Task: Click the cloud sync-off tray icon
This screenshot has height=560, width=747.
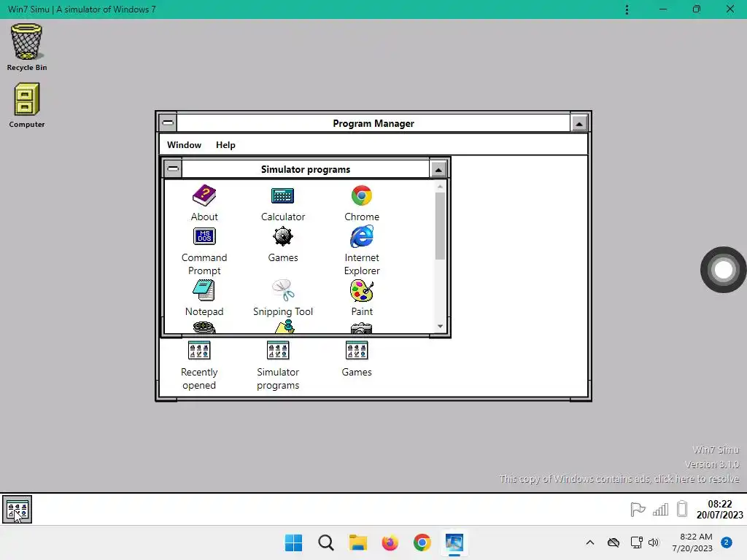Action: coord(613,542)
